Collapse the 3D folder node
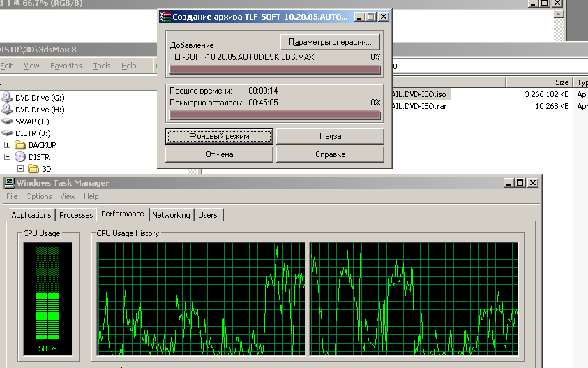Viewport: 588px width, 368px height. 21,169
